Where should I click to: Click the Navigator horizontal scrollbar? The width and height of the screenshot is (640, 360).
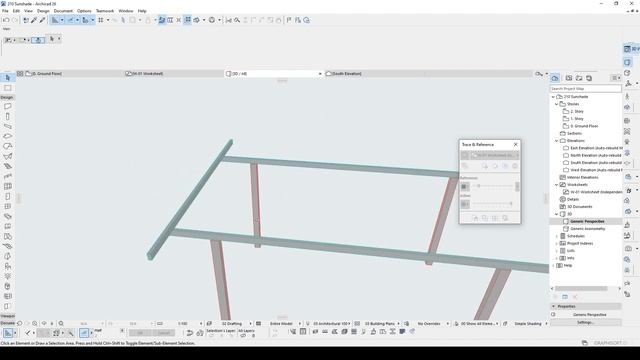coord(581,289)
